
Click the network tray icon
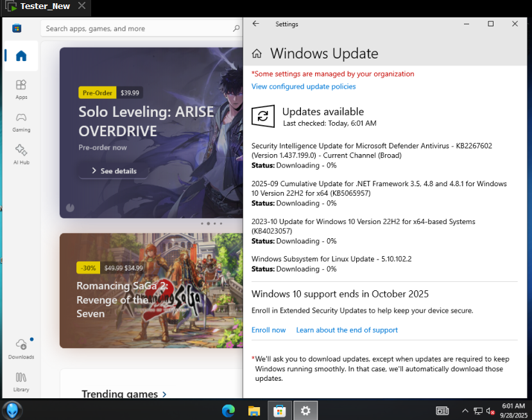[478, 411]
